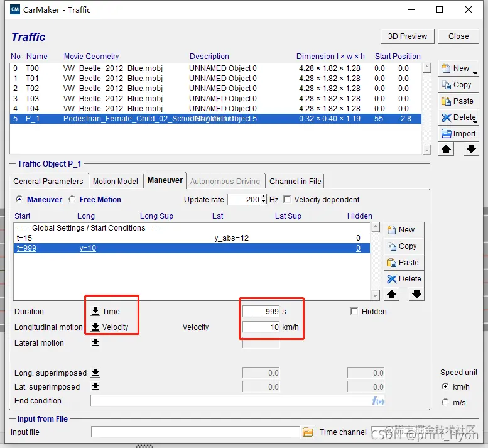The height and width of the screenshot is (448, 488).
Task: Paste a maneuver step
Action: (x=404, y=263)
